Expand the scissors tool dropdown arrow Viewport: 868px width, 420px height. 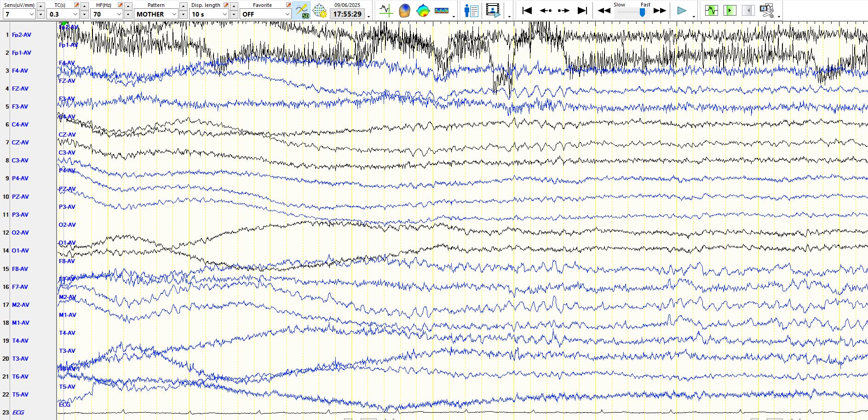coord(779,17)
